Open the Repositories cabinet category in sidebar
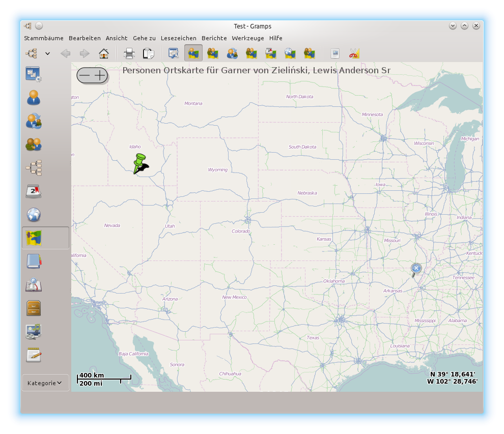The image size is (504, 434). coord(34,308)
